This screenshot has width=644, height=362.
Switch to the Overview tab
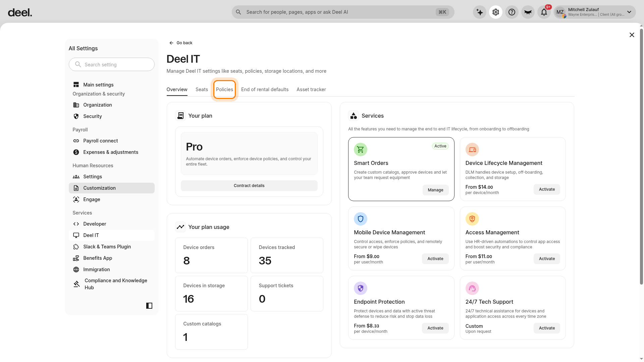pyautogui.click(x=177, y=89)
